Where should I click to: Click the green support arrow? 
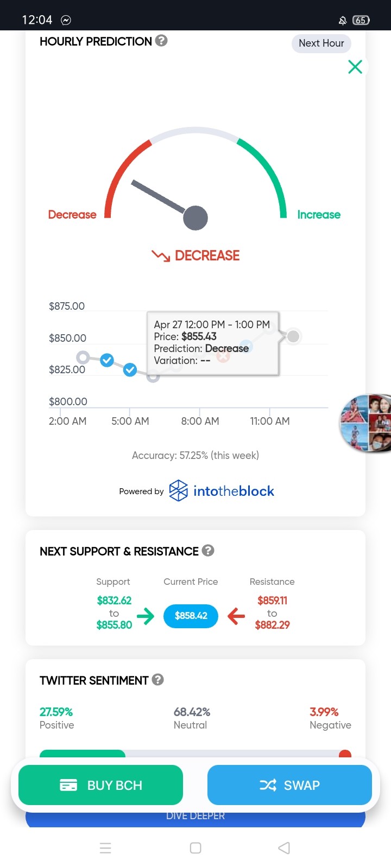146,616
